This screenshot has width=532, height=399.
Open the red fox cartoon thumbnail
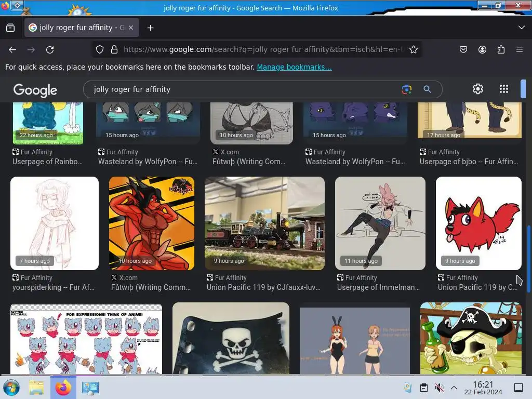pos(478,223)
